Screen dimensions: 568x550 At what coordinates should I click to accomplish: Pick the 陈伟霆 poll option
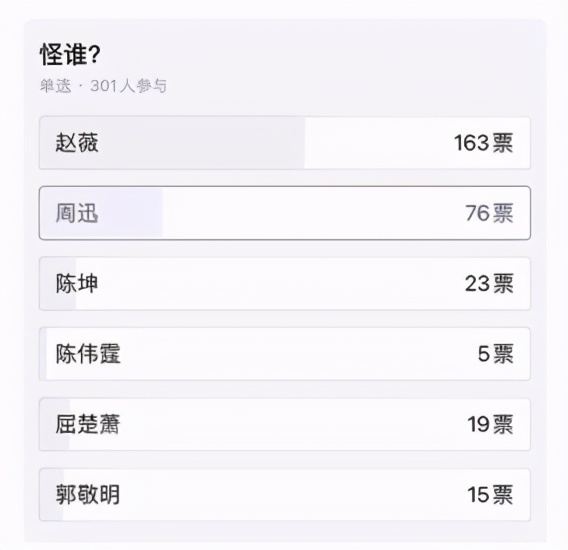click(285, 354)
